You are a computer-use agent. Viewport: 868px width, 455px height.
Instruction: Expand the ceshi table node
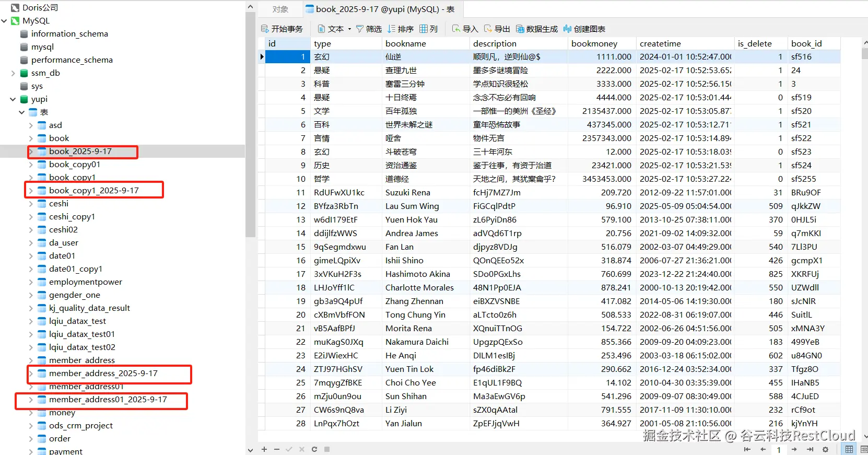tap(31, 204)
